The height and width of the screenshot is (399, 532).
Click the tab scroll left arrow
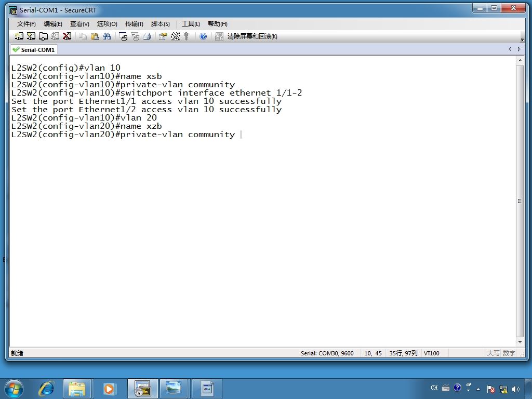(x=510, y=49)
